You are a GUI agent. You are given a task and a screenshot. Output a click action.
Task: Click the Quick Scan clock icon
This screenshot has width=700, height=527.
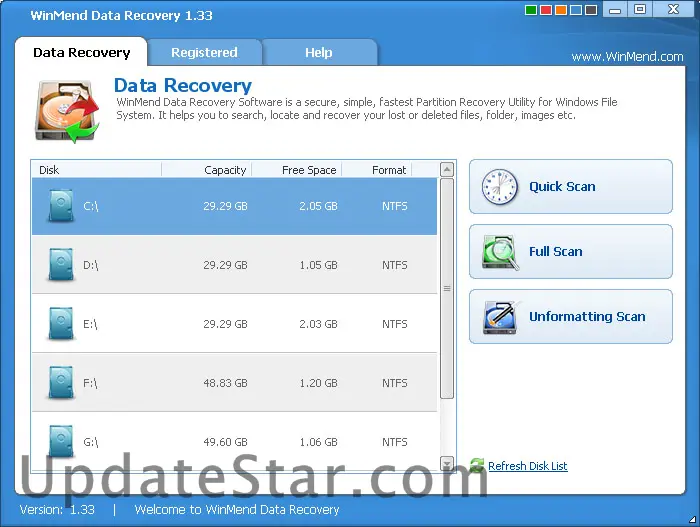point(500,187)
